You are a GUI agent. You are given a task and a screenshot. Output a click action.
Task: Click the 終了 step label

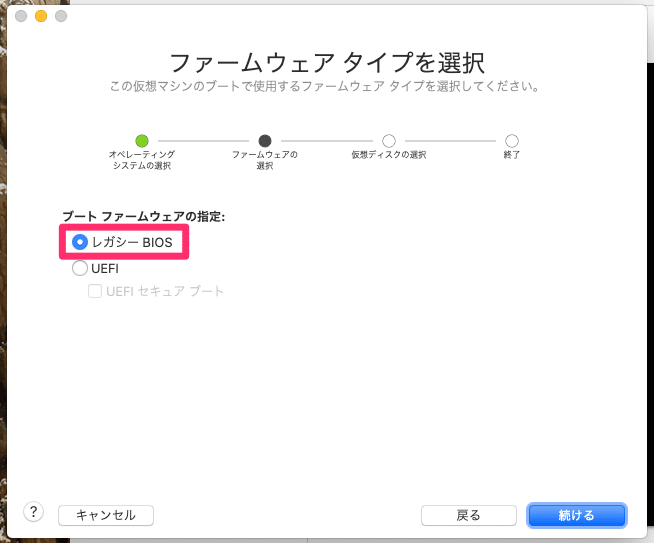pos(512,155)
